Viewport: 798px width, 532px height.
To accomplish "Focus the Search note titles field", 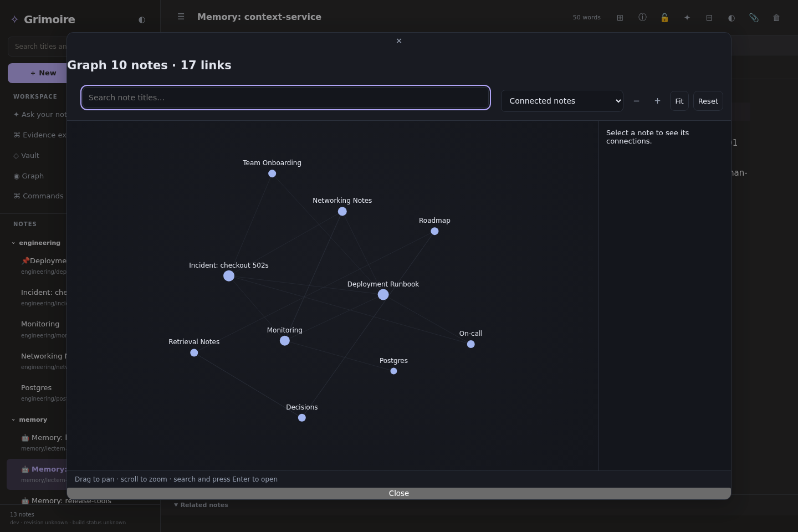I will pos(285,98).
